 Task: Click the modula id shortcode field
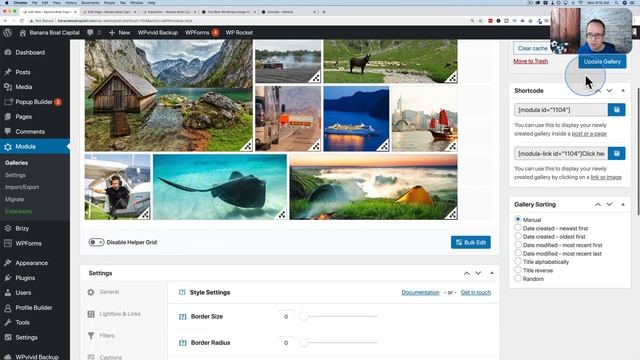(561, 110)
